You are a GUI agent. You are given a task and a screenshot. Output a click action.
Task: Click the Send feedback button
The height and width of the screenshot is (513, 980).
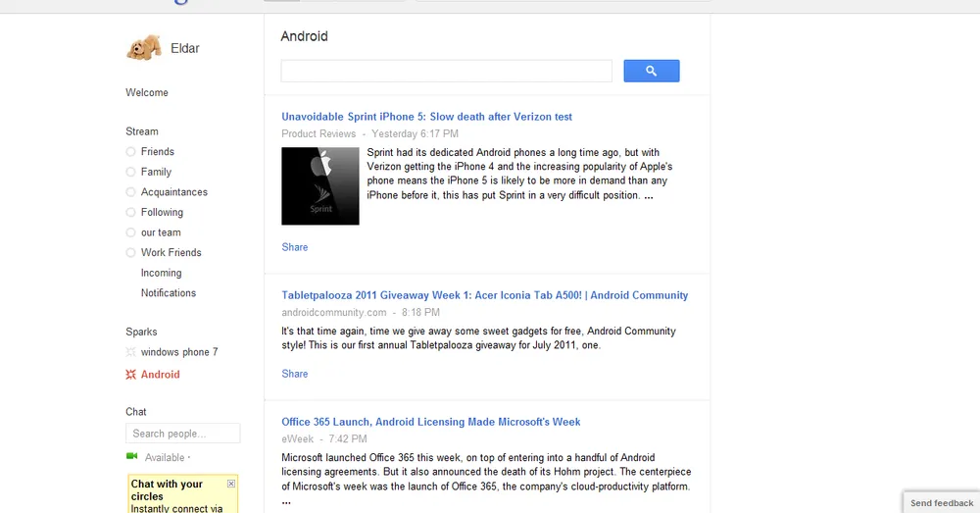[941, 503]
